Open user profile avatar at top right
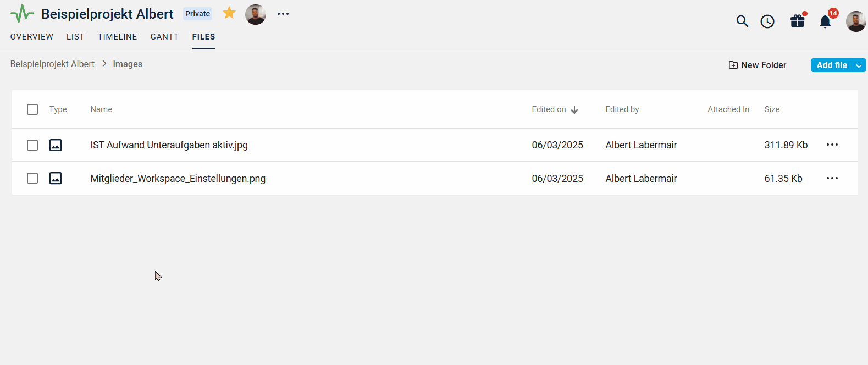The image size is (868, 365). click(x=856, y=21)
